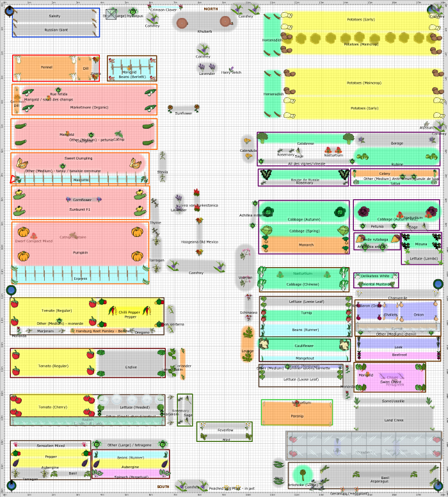This screenshot has height=497, width=448.
Task: Click the water butt beside the Salsify bed
Action: coord(10,11)
